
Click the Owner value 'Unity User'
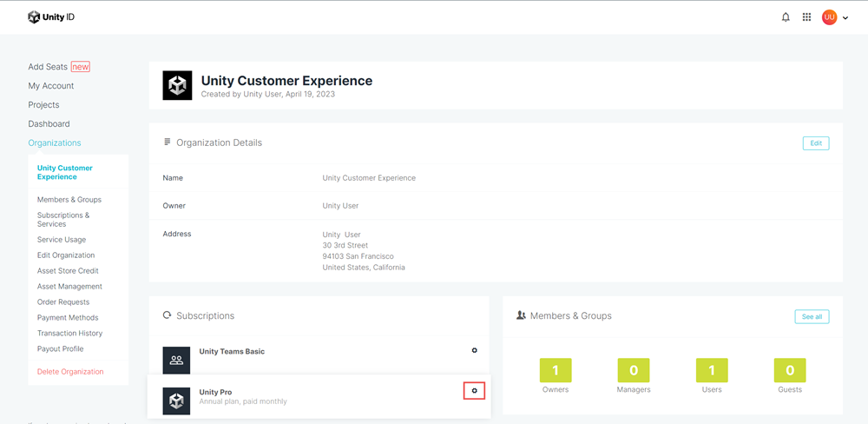pos(340,206)
